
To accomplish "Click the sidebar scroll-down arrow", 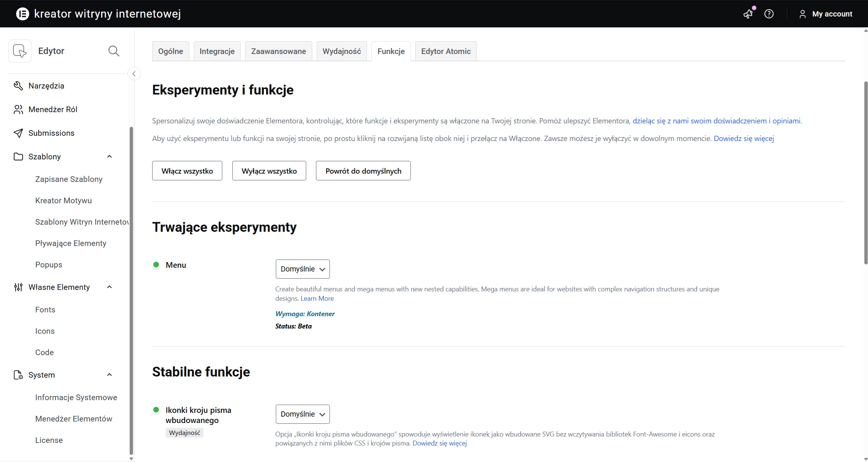I will pyautogui.click(x=131, y=459).
